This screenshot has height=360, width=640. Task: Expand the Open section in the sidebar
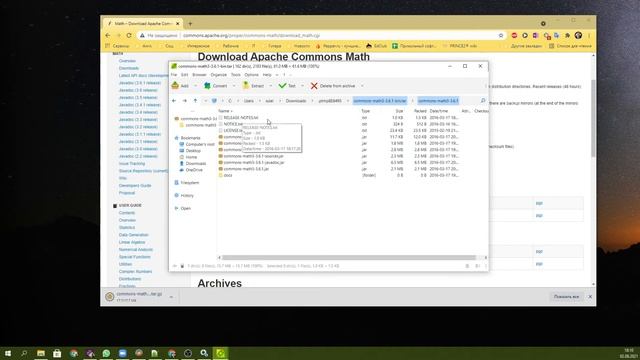click(x=182, y=208)
